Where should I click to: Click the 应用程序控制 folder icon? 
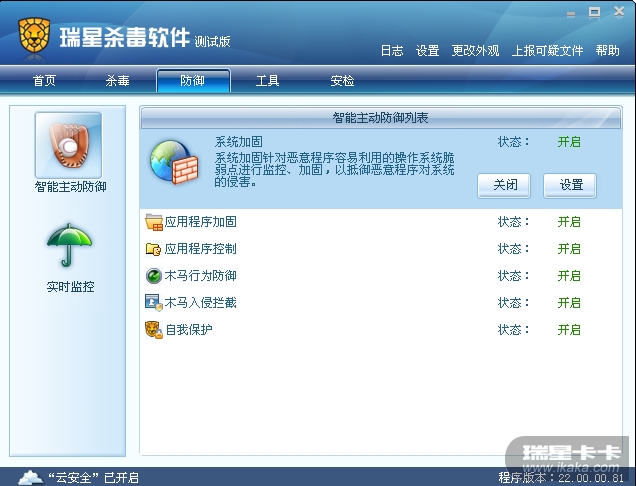pos(154,249)
